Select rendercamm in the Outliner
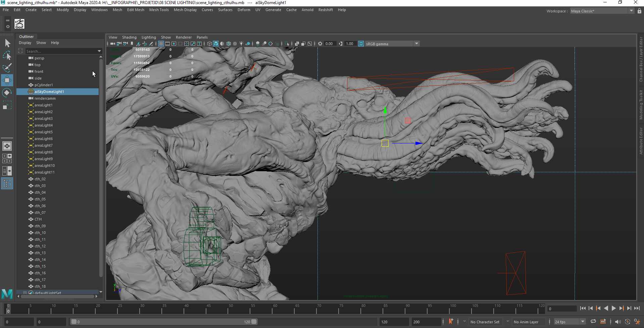 (x=57, y=98)
